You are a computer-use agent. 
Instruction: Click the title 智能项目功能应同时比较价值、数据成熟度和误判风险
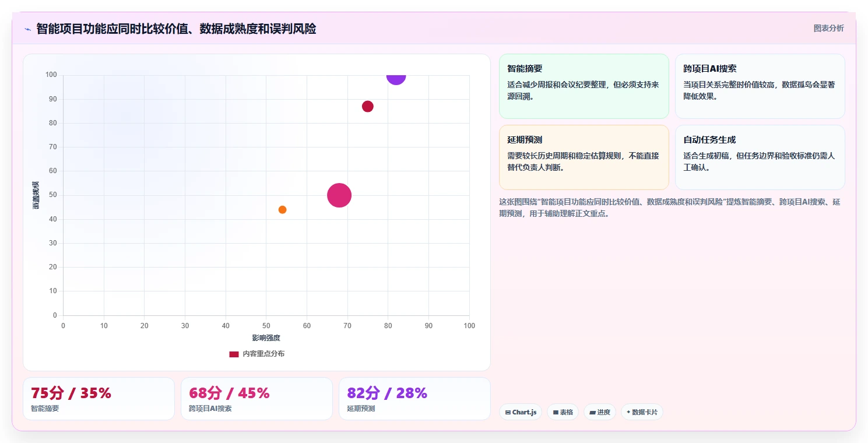176,29
